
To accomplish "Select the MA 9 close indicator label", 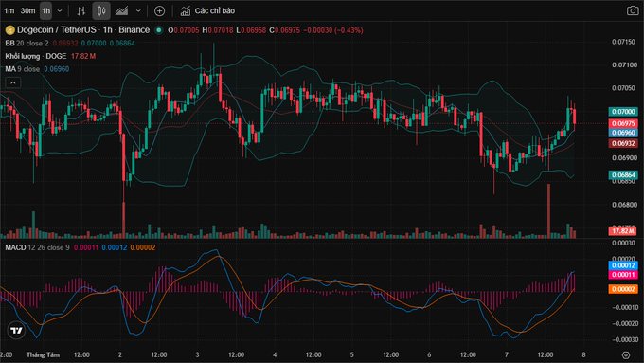I will [22, 69].
